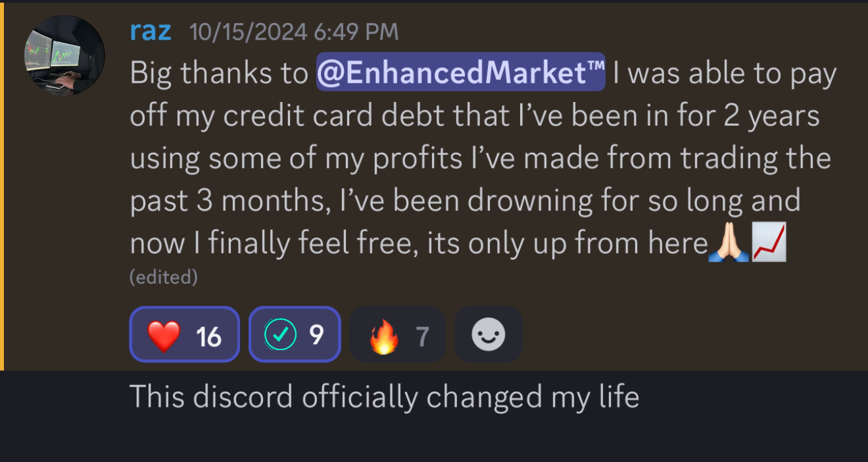Click the yellow mention highlight bar
Screen dimensions: 868x462
(x=2, y=186)
